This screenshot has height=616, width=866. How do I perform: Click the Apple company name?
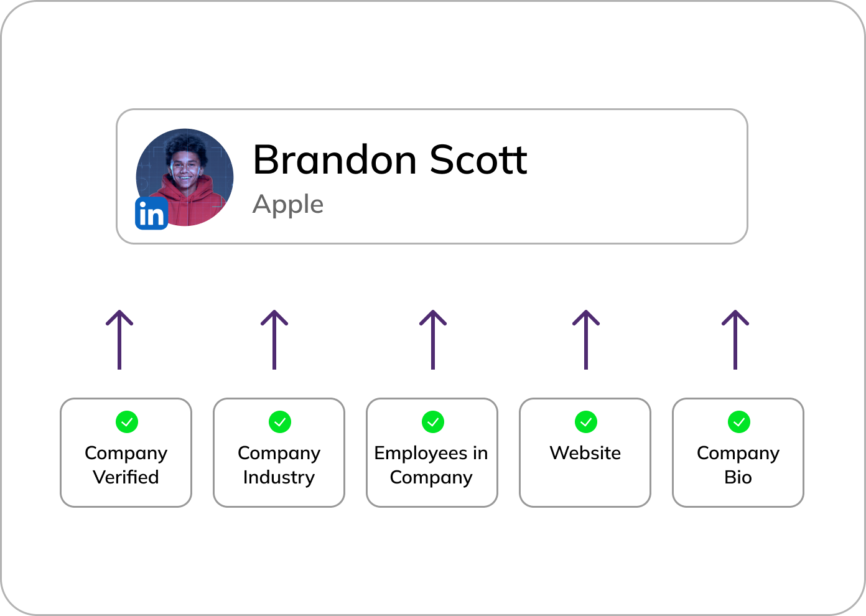click(x=288, y=205)
